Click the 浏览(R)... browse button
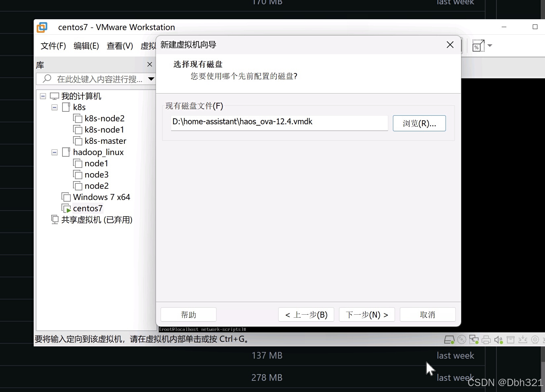545x392 pixels. click(x=419, y=123)
